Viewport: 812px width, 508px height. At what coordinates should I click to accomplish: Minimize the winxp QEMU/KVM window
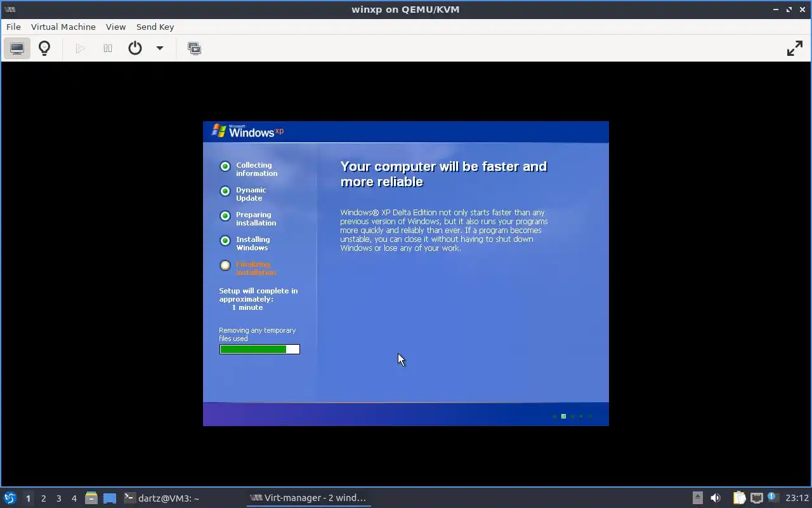776,10
